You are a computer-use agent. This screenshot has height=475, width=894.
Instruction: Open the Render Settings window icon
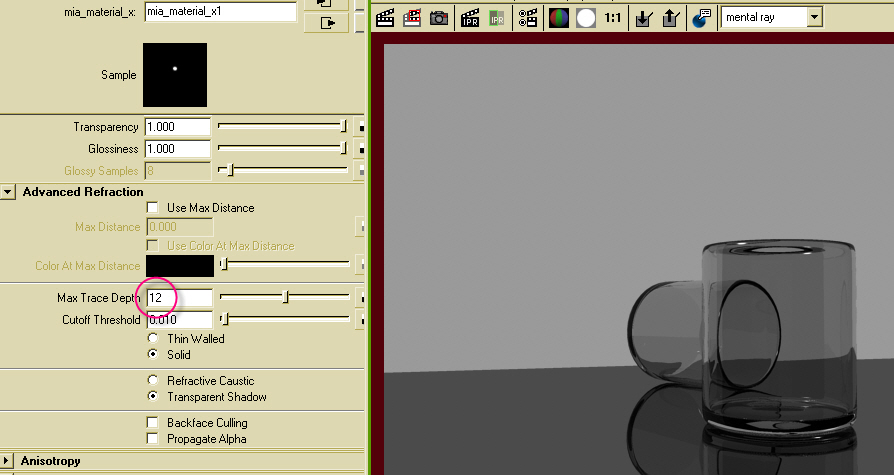[x=527, y=18]
